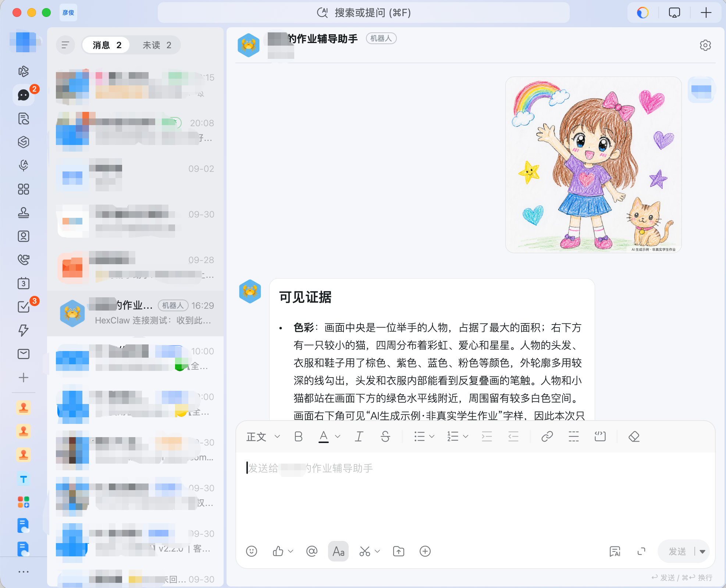Open the Contacts icon in the sidebar
This screenshot has height=588, width=726.
click(24, 236)
